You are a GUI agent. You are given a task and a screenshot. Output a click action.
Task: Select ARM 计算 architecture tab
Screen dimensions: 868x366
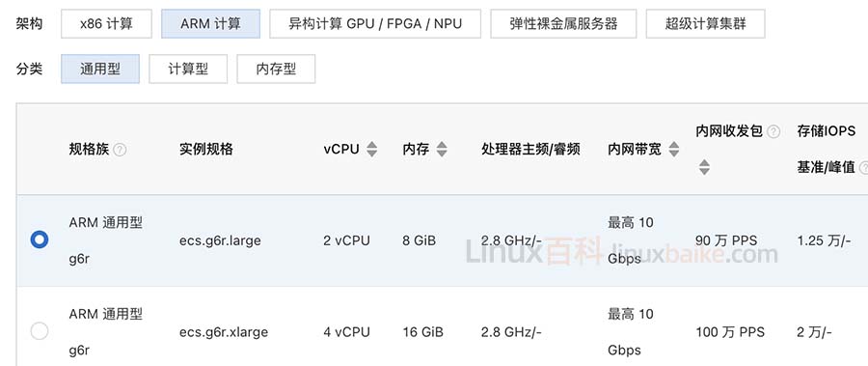pos(210,24)
